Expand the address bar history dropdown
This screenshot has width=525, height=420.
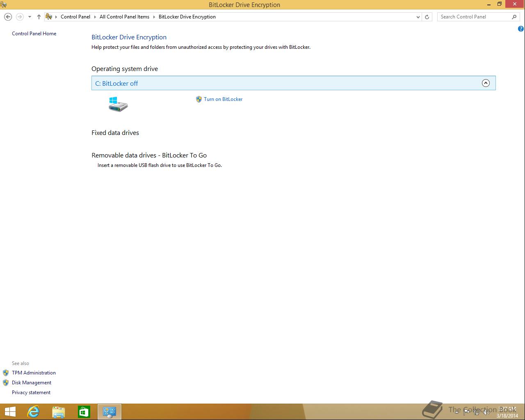coord(418,17)
